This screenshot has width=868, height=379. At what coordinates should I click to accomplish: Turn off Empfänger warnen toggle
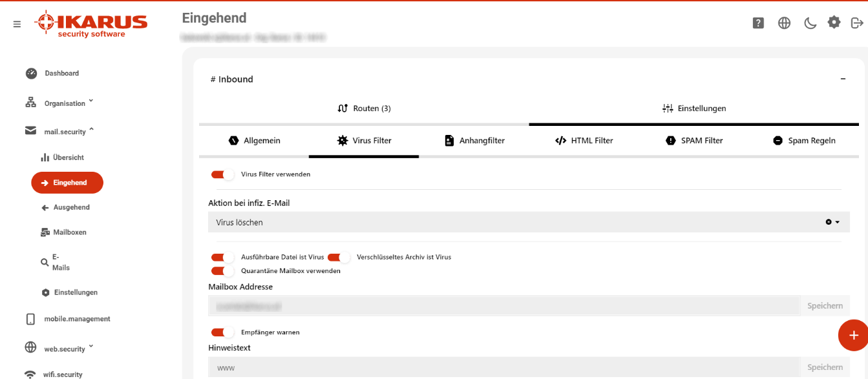coord(222,332)
